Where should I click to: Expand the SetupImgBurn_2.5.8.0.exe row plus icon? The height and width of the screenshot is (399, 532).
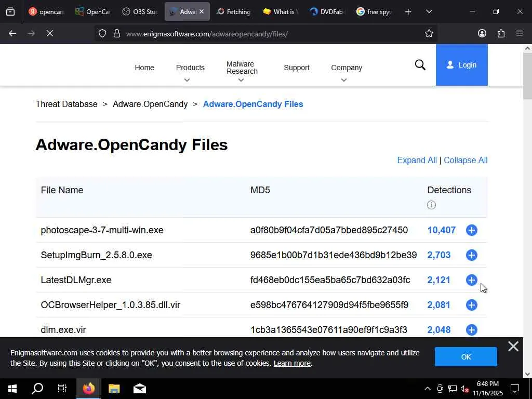[472, 255]
